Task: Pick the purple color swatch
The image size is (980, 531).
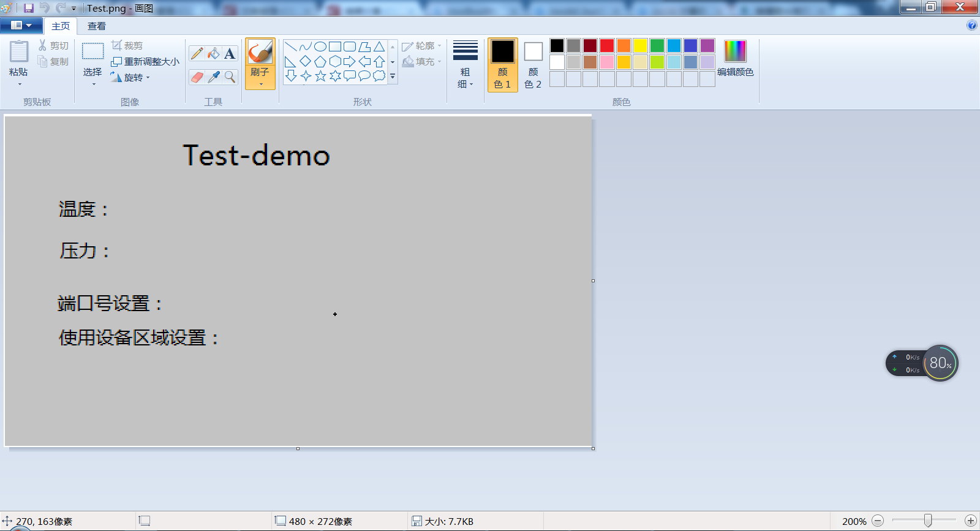Action: (707, 46)
